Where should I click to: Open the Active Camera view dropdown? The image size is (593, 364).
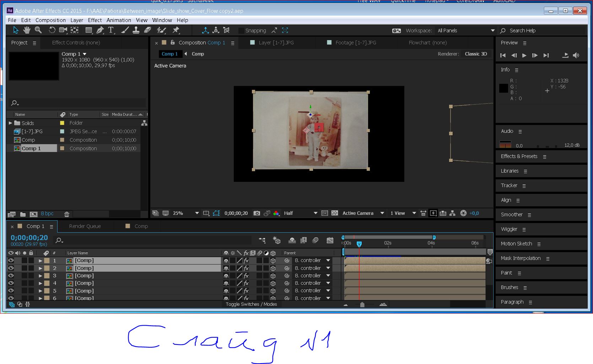[363, 213]
